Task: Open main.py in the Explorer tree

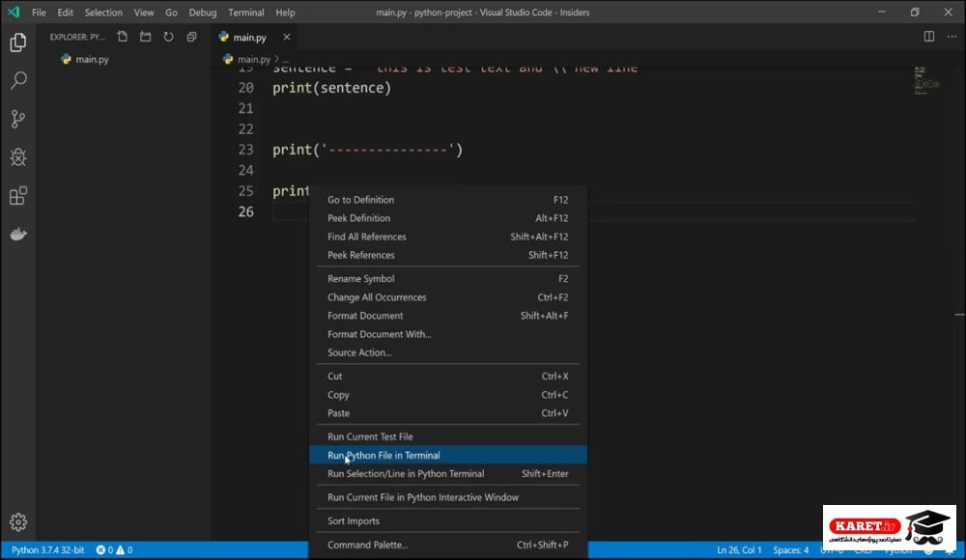Action: click(x=92, y=59)
